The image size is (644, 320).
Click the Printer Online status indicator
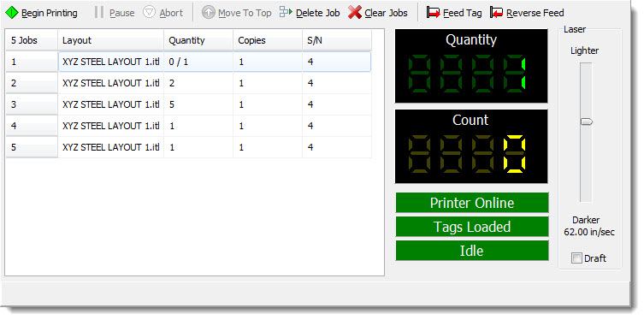point(472,203)
